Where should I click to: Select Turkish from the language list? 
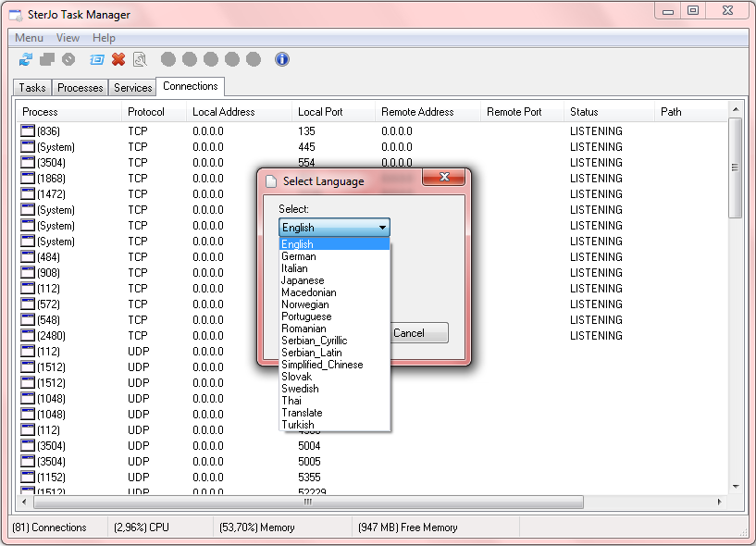[298, 425]
